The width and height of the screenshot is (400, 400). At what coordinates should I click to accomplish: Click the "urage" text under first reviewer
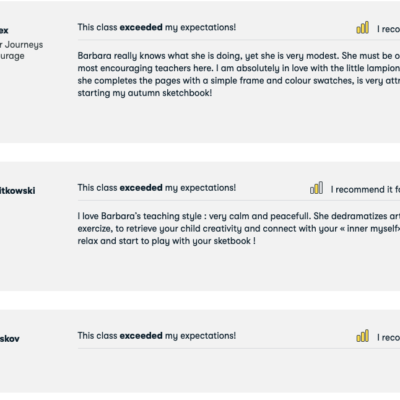click(12, 56)
